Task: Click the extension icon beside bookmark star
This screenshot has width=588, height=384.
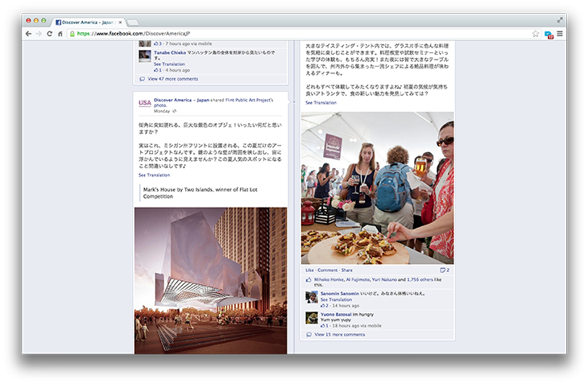Action: (548, 34)
